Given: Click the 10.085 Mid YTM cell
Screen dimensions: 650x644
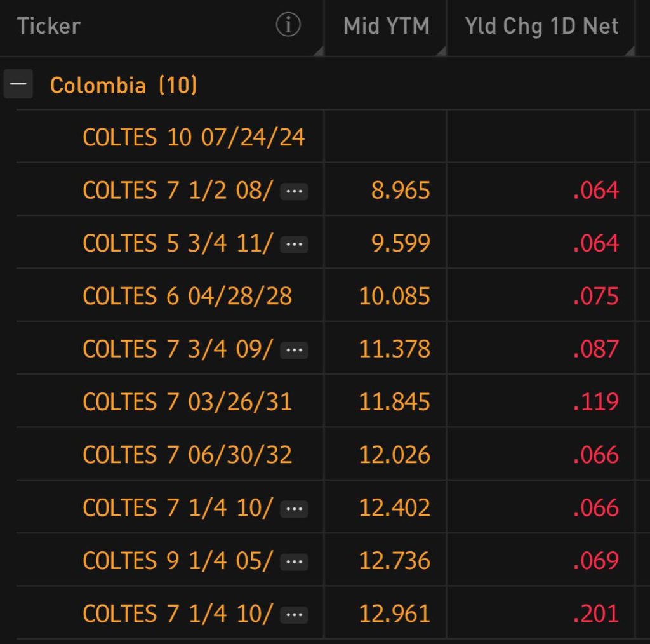Looking at the screenshot, I should click(394, 296).
